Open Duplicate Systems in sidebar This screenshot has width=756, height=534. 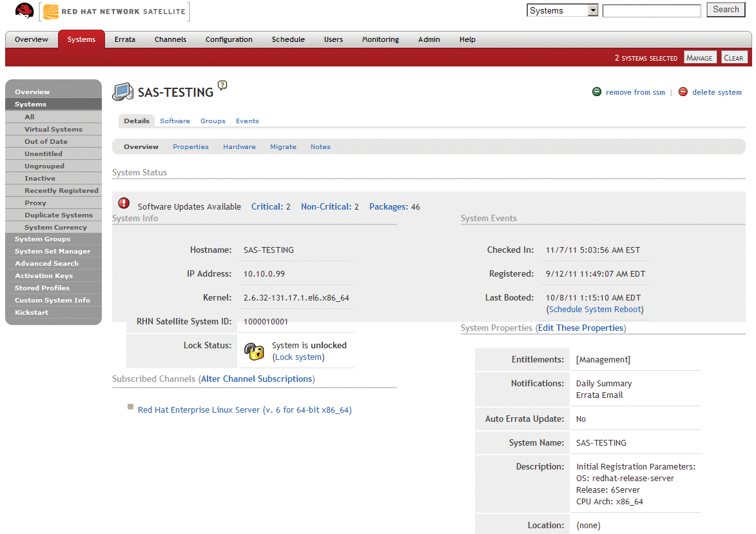coord(53,215)
